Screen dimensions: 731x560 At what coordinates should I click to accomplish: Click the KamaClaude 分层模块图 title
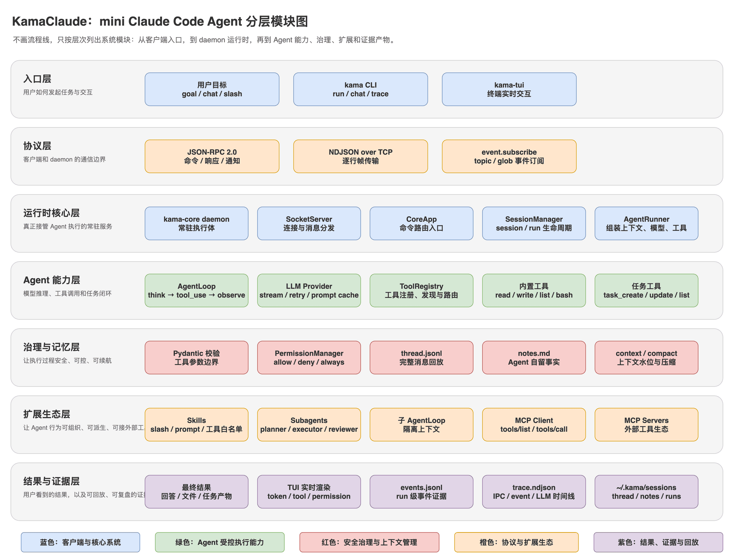pyautogui.click(x=160, y=21)
